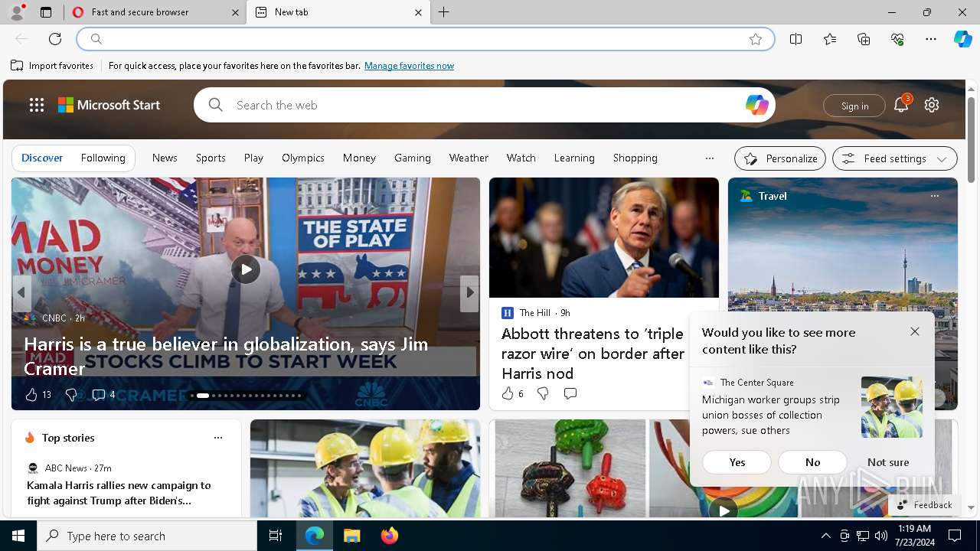Close the content feedback popup
Image resolution: width=980 pixels, height=551 pixels.
[x=915, y=331]
